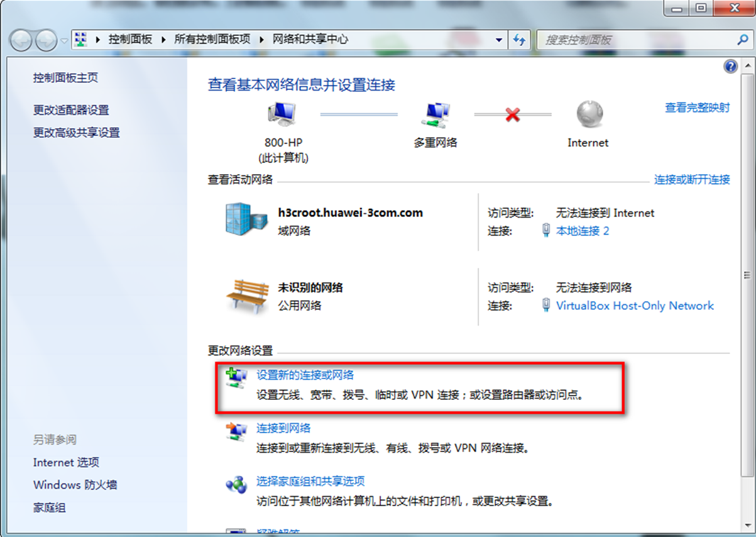This screenshot has width=756, height=537.
Task: Maximize the Control Panel window
Action: click(701, 8)
